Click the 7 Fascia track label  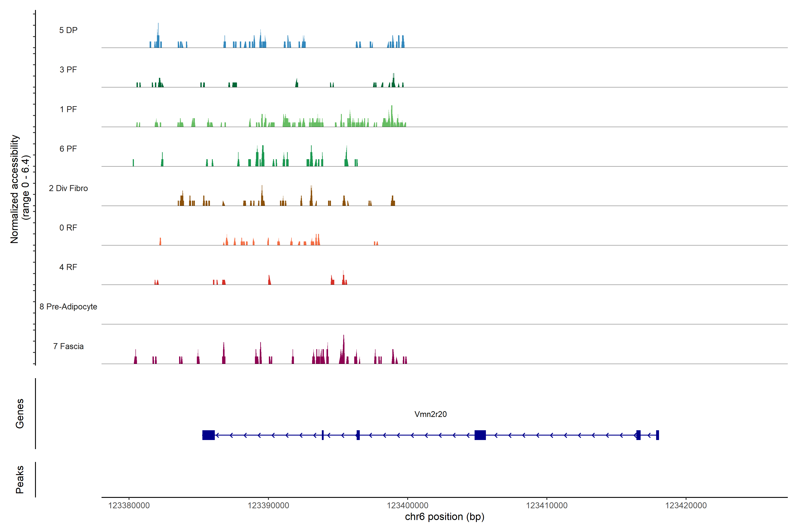(68, 346)
